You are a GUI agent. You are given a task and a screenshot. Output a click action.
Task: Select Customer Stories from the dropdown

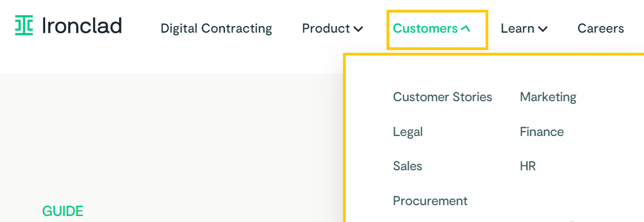(x=442, y=97)
